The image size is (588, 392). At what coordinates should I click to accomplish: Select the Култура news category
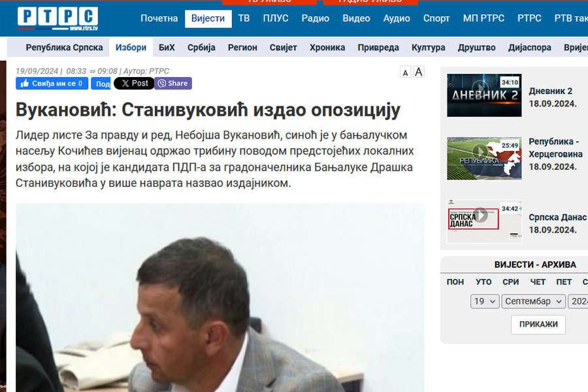click(428, 48)
